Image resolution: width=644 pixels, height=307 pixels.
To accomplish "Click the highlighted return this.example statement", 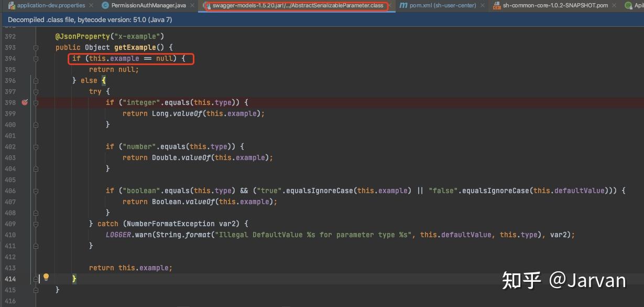I will [x=130, y=268].
